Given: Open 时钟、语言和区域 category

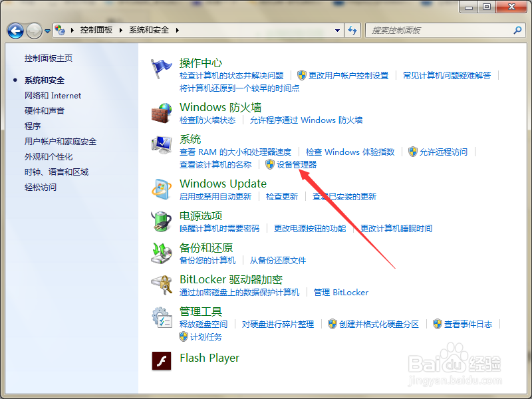Looking at the screenshot, I should pyautogui.click(x=57, y=172).
